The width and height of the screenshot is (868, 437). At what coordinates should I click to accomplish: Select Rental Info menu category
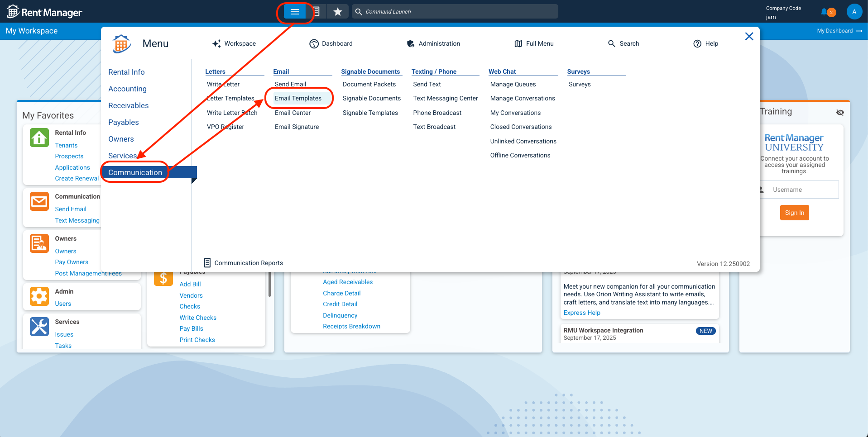[x=126, y=72]
